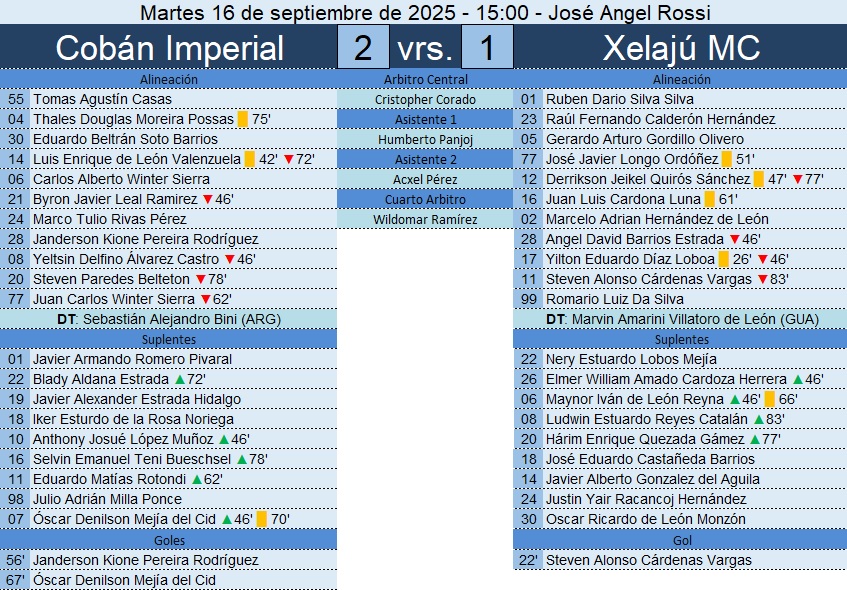
Task: Click the red substitution arrow beside Byron Javier Leal Ramirez
Action: 208,199
